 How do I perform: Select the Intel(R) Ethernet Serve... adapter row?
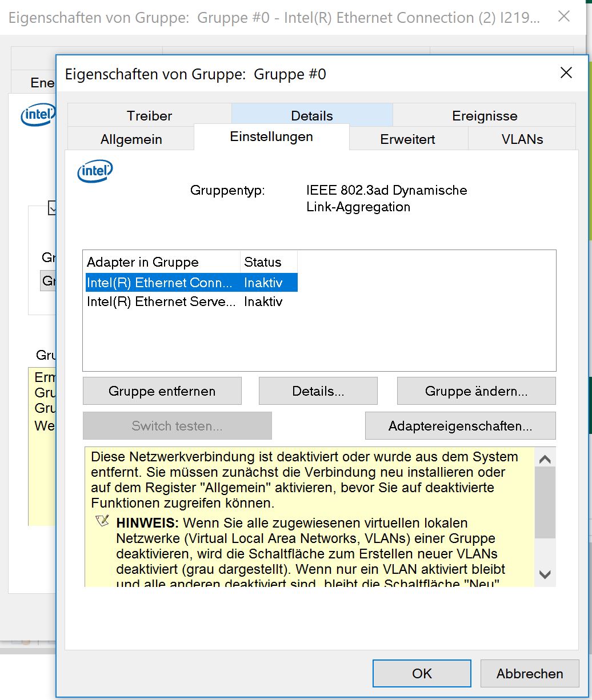coord(191,301)
